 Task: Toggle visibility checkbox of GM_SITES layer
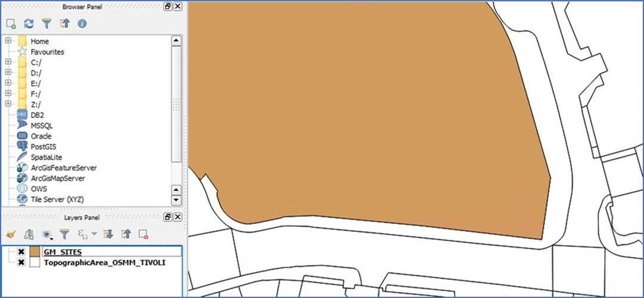pyautogui.click(x=21, y=252)
